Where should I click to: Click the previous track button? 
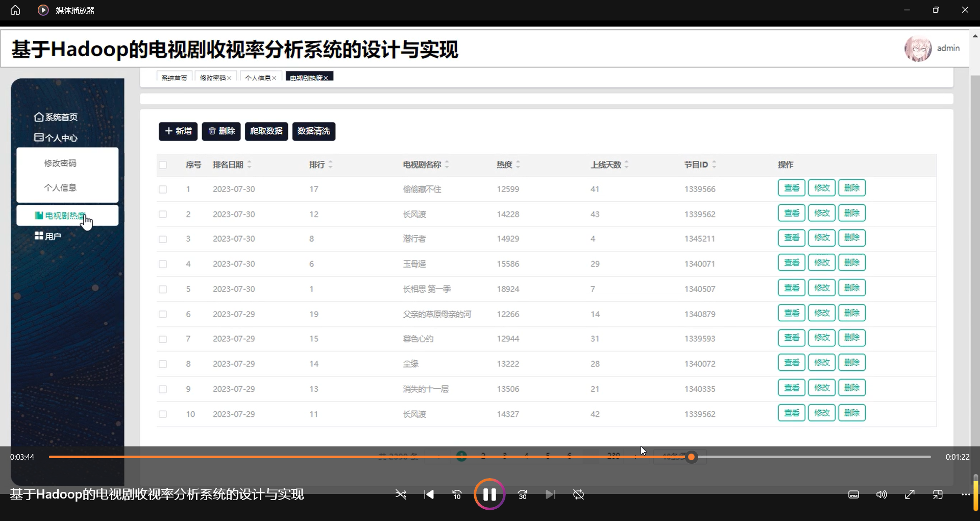(429, 494)
